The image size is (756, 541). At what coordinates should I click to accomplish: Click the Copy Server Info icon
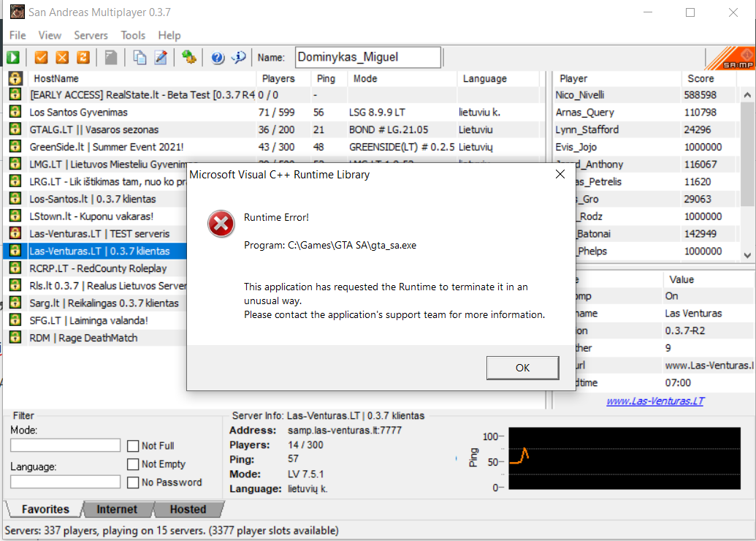click(140, 58)
